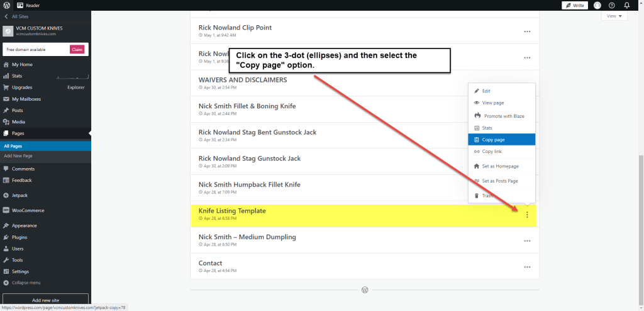The width and height of the screenshot is (644, 311).
Task: Choose Promote with Blaze menu option
Action: pos(502,116)
